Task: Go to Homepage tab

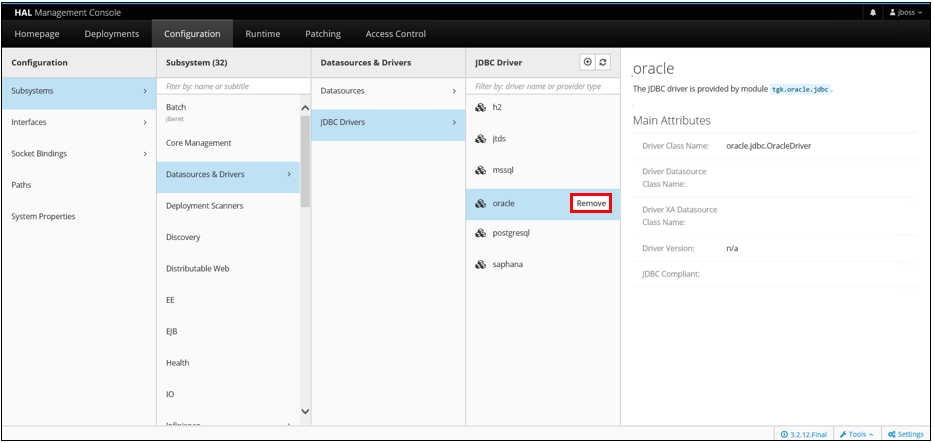Action: tap(37, 34)
